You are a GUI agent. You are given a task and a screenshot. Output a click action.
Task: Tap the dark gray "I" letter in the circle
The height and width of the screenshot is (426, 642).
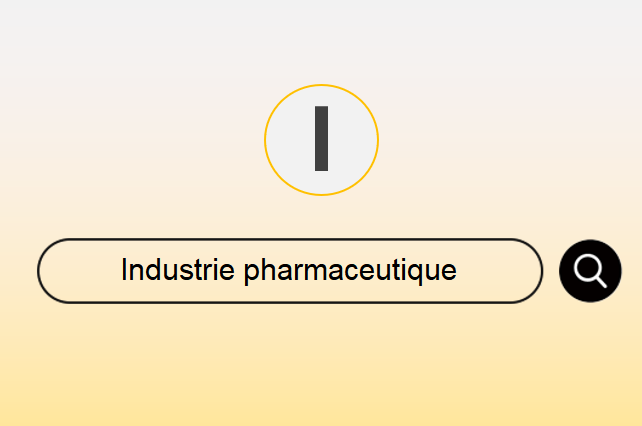pyautogui.click(x=321, y=138)
